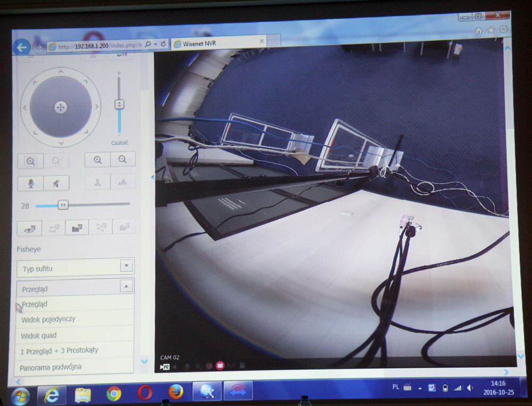Select Widok pojedynczy view mode
The image size is (532, 406).
(48, 319)
